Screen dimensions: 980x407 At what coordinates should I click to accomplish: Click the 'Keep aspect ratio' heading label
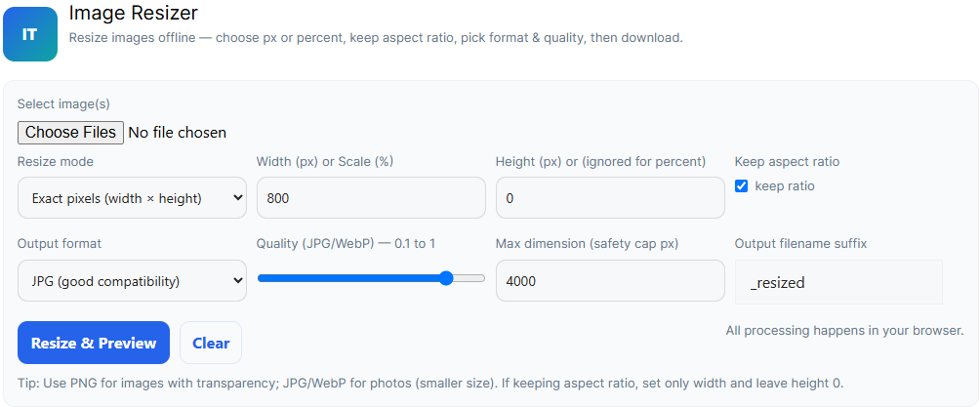click(x=787, y=161)
